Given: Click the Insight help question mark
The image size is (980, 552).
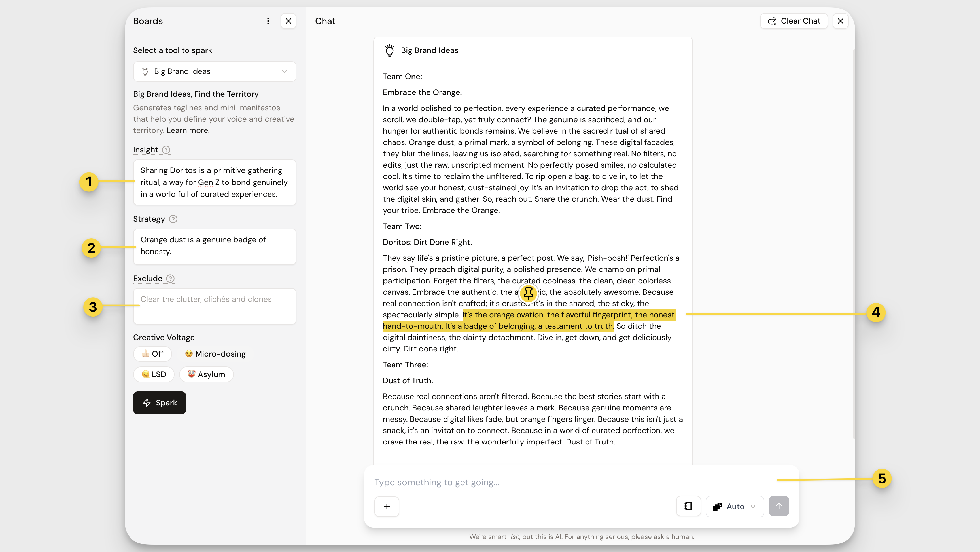Looking at the screenshot, I should [166, 149].
